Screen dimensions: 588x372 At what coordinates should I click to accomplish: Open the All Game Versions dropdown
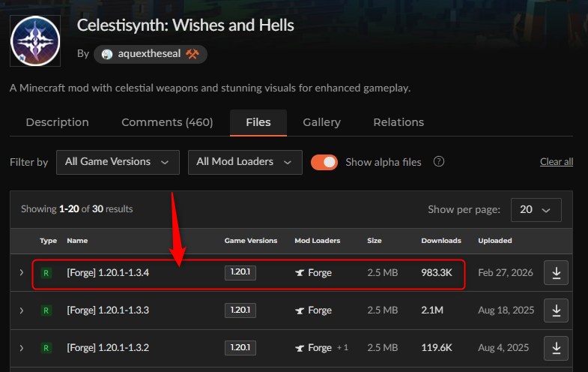coord(118,162)
